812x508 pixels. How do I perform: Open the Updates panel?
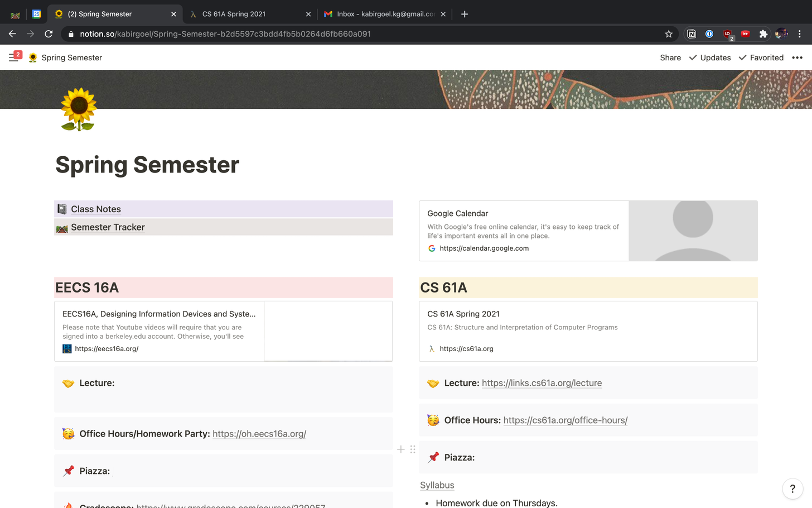coord(710,57)
